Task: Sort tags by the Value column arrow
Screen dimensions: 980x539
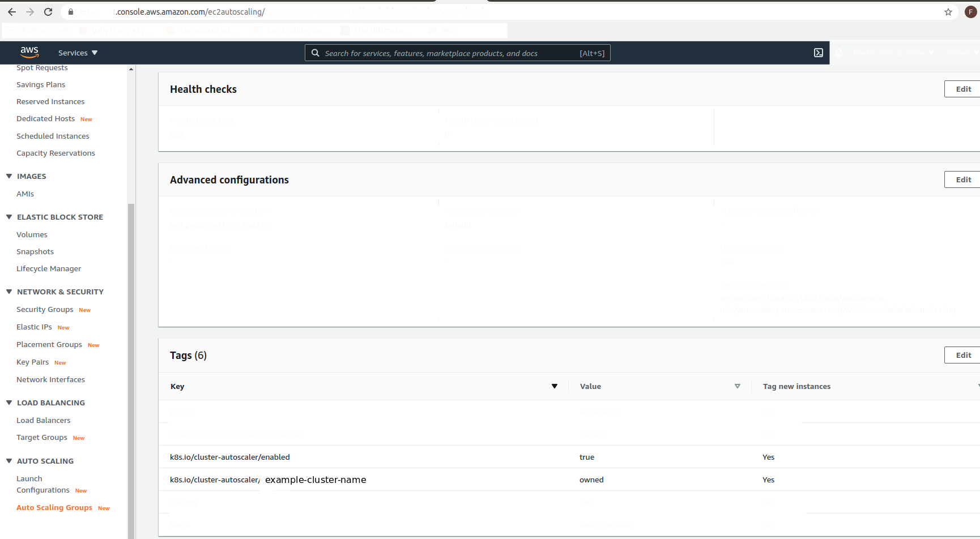Action: pos(738,386)
